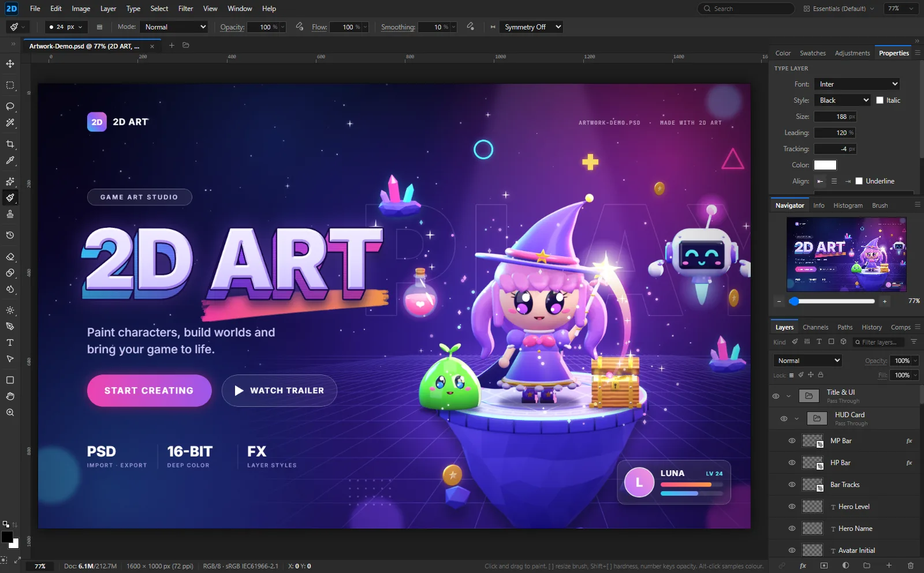Switch to the Swatches tab
The image size is (924, 573).
pyautogui.click(x=813, y=53)
